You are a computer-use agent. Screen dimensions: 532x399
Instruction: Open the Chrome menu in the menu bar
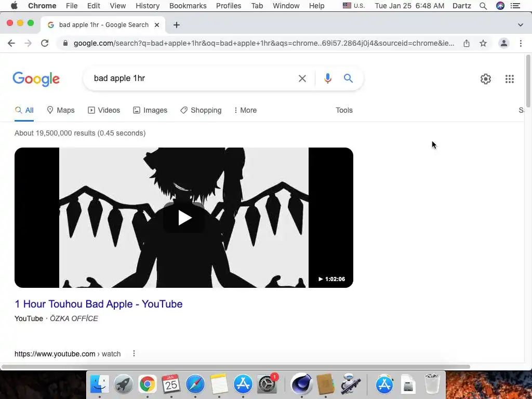pyautogui.click(x=42, y=6)
